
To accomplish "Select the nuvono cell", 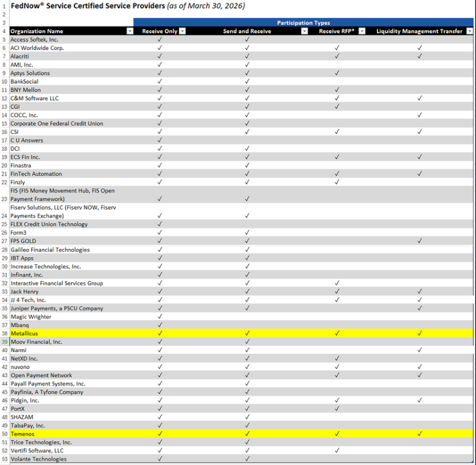I will point(72,367).
